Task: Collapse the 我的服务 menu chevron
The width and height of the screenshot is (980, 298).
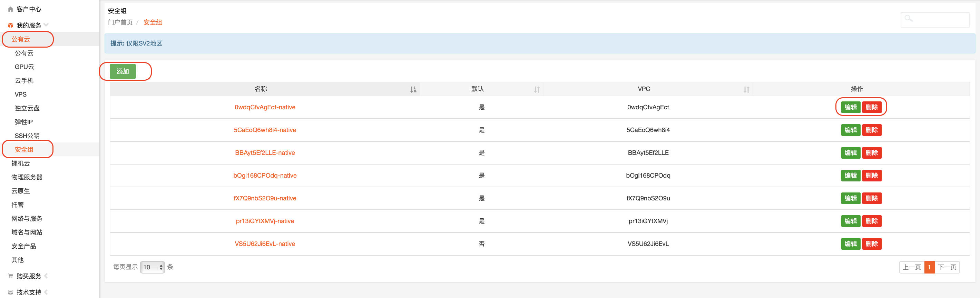Action: (47, 25)
